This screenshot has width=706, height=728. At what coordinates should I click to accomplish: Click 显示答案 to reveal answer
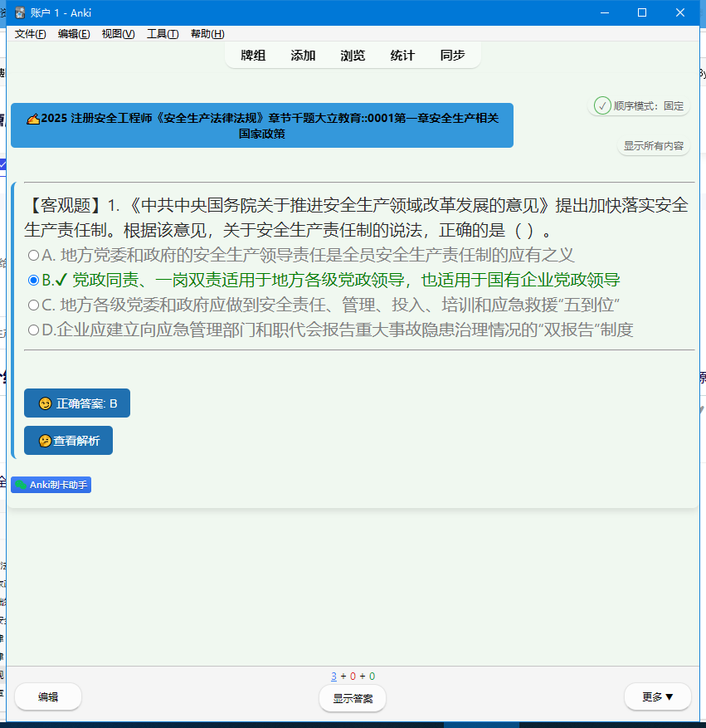(353, 698)
